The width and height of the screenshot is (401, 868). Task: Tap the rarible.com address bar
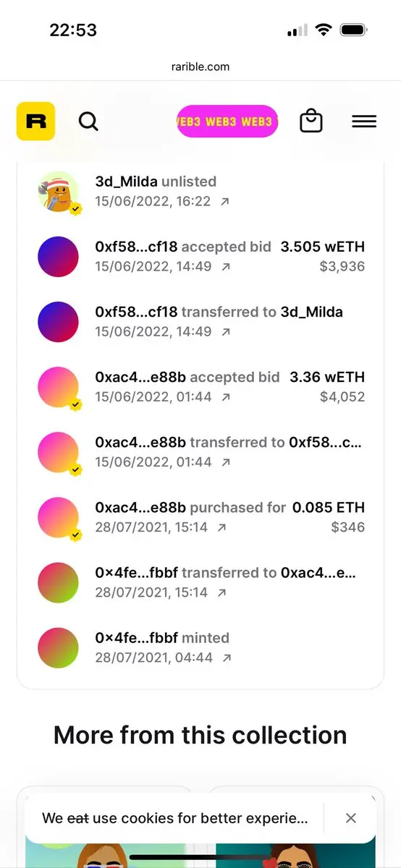click(x=200, y=67)
